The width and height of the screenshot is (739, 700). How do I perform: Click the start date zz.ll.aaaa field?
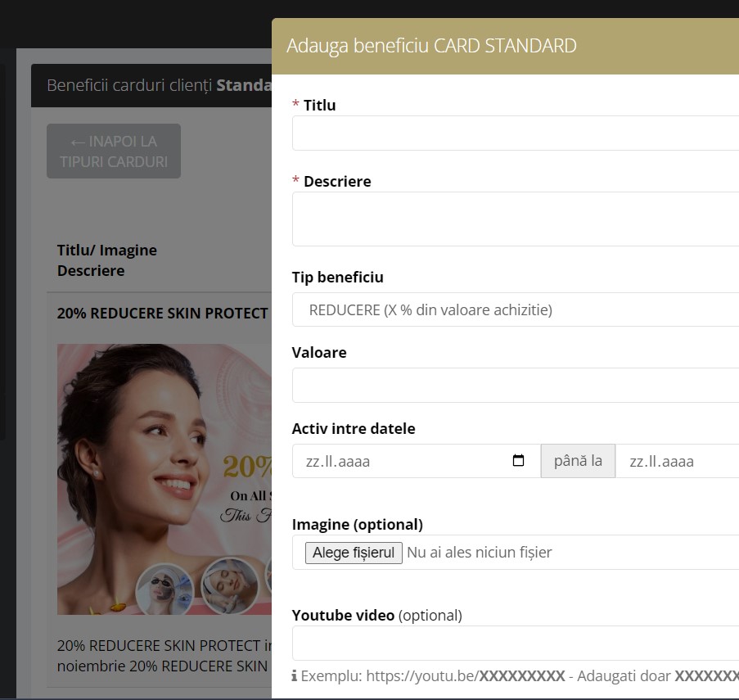point(401,461)
